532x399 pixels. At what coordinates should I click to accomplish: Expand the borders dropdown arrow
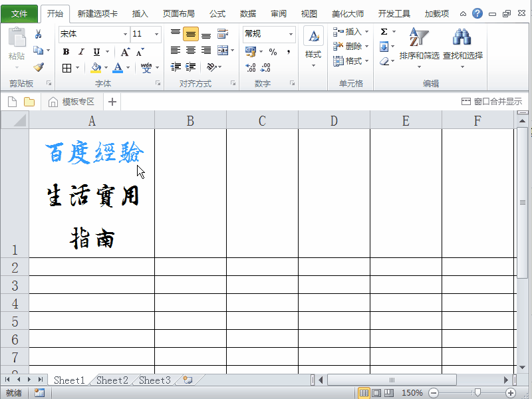(x=77, y=68)
